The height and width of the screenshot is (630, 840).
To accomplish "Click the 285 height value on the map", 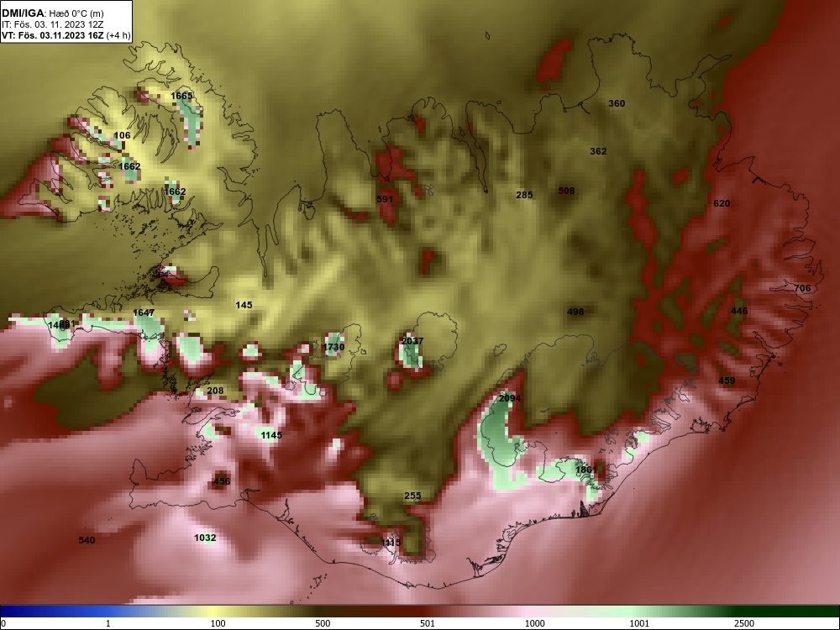I will tap(524, 195).
